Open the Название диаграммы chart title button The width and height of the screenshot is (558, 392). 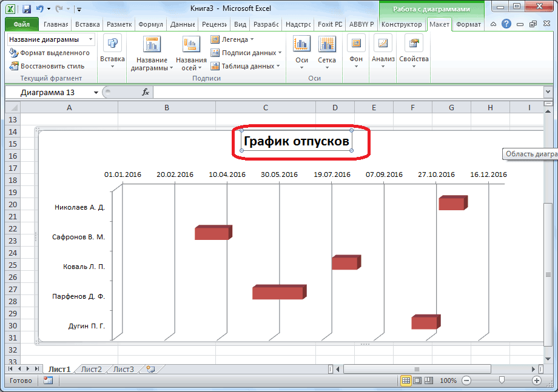tap(152, 53)
